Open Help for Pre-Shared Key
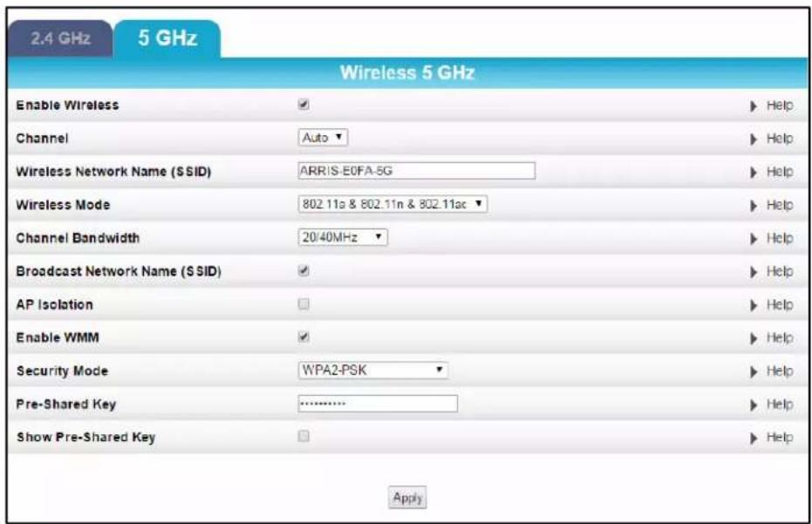The height and width of the screenshot is (524, 812). coord(772,405)
